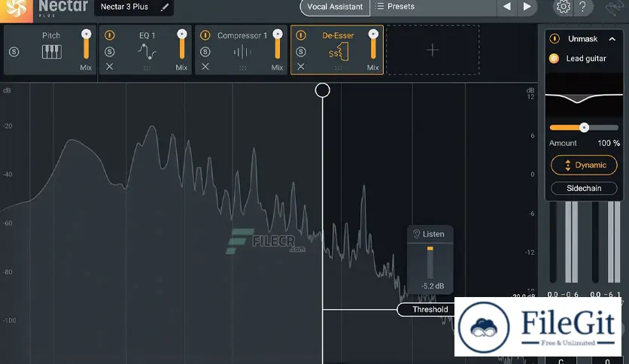Go to next preset arrow
The width and height of the screenshot is (629, 364).
click(x=527, y=7)
